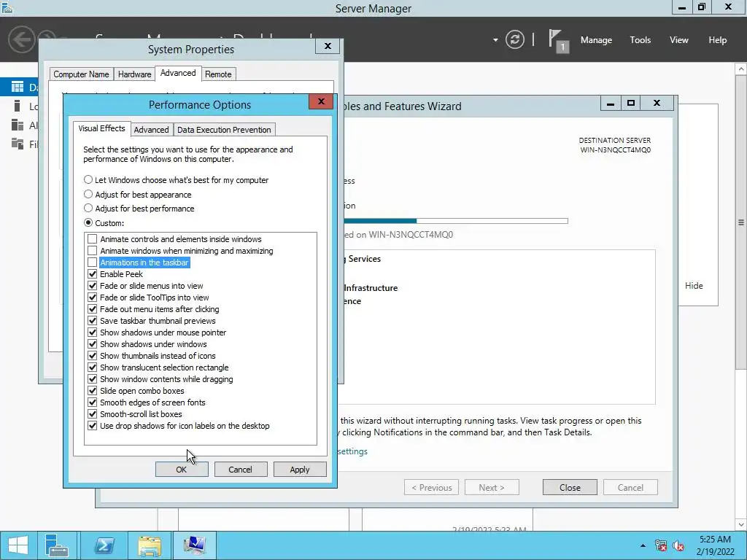Open the dropdown arrow beside refresh

(495, 40)
